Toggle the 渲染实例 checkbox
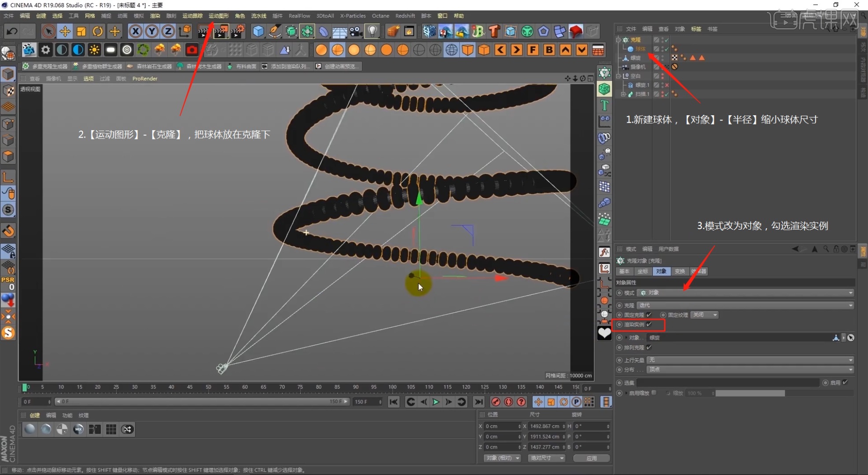This screenshot has height=475, width=868. pyautogui.click(x=649, y=324)
